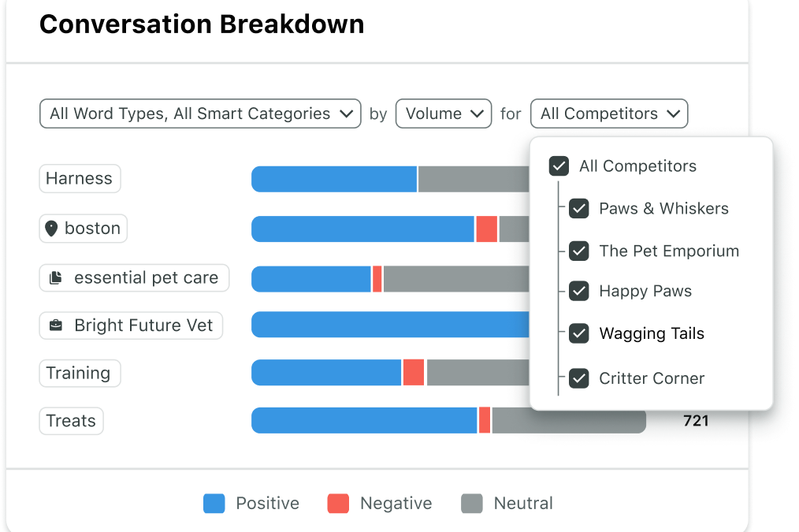Uncheck the All Competitors checkbox
Screen dimensions: 799x532
pos(559,166)
